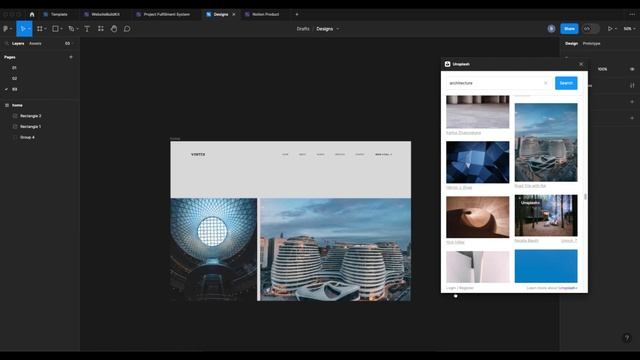Click the blue Share button

[x=569, y=29]
